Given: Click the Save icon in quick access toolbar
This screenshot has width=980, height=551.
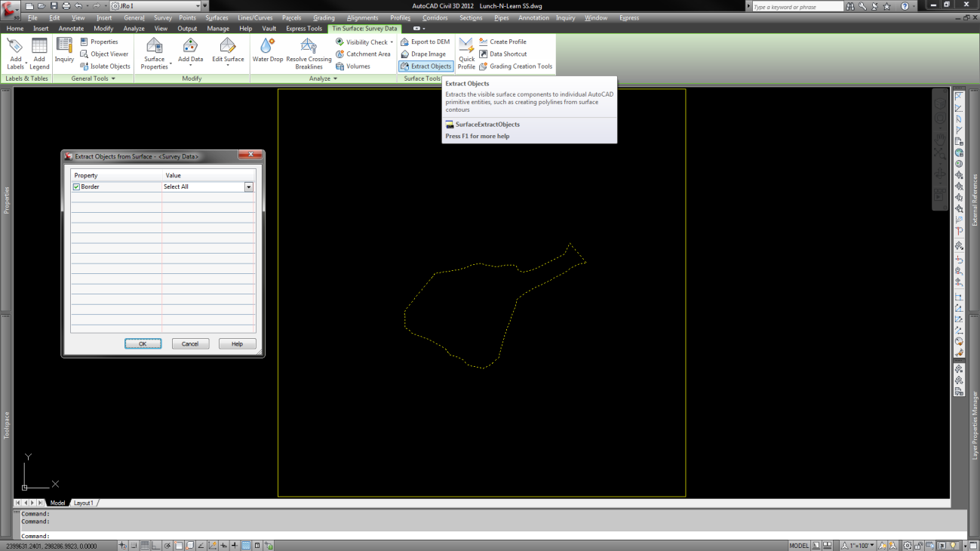Looking at the screenshot, I should click(54, 6).
